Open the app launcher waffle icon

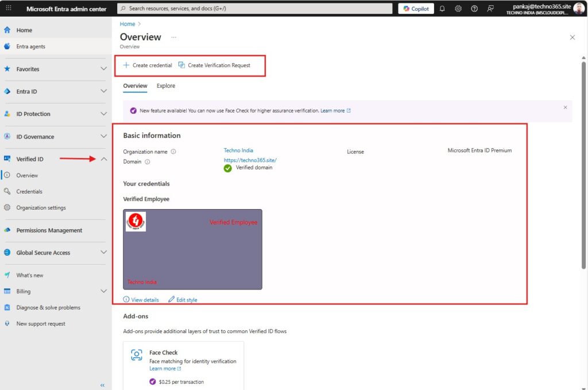(x=8, y=9)
